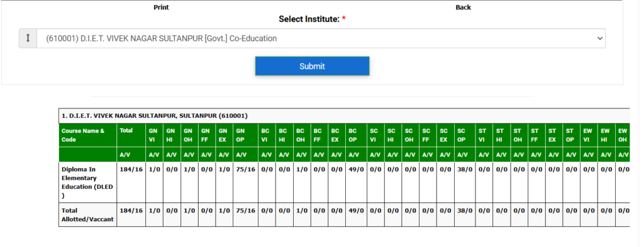Click Diploma In Elementary Education course name
The width and height of the screenshot is (644, 247).
(87, 182)
